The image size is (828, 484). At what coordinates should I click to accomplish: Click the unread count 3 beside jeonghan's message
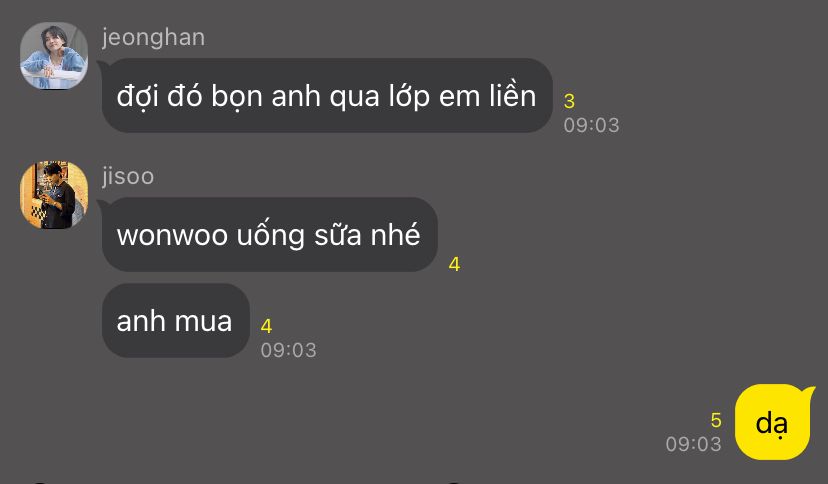coord(569,101)
